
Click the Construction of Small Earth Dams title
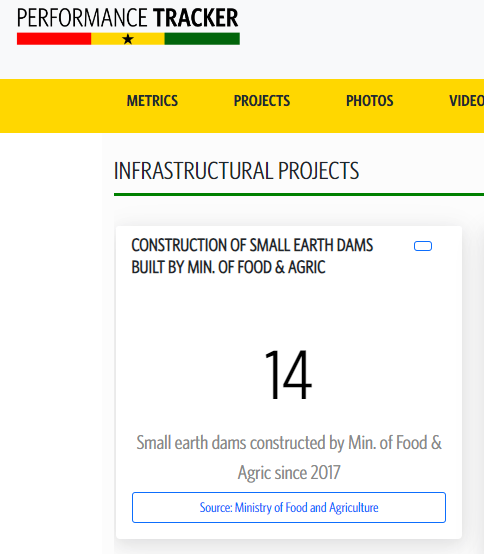pyautogui.click(x=252, y=256)
